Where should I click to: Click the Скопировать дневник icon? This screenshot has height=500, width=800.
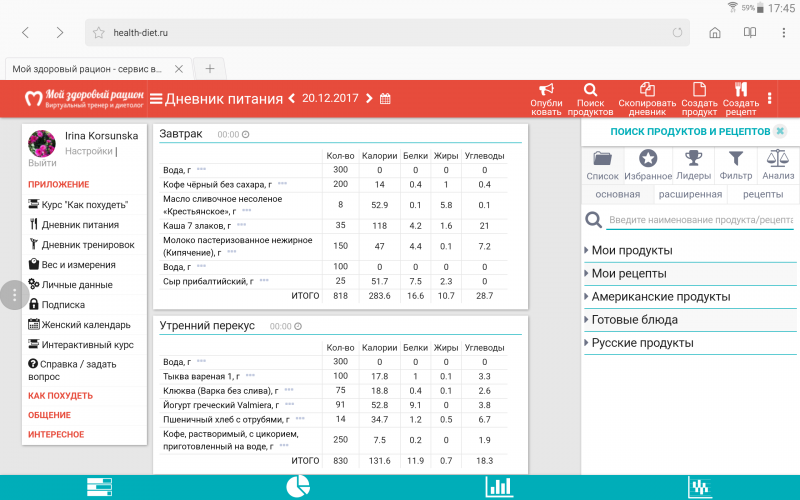coord(648,90)
